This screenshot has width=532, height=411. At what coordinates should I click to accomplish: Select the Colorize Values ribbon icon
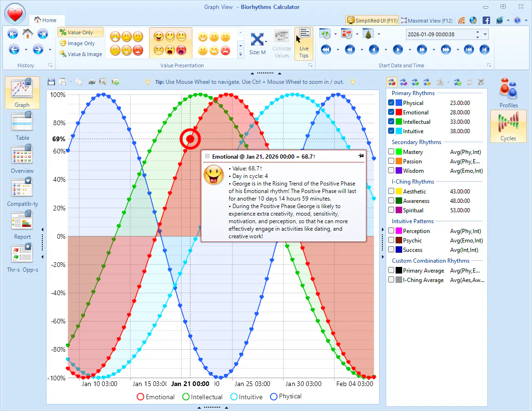tap(281, 42)
